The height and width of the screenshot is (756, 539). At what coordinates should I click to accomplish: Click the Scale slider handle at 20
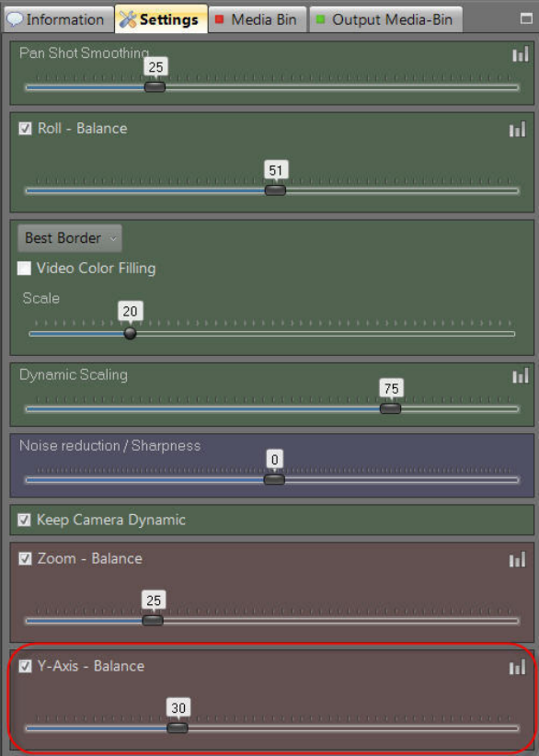coord(130,333)
